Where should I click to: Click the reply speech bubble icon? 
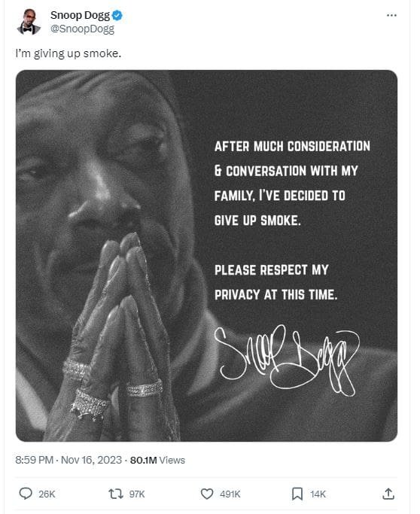click(26, 494)
